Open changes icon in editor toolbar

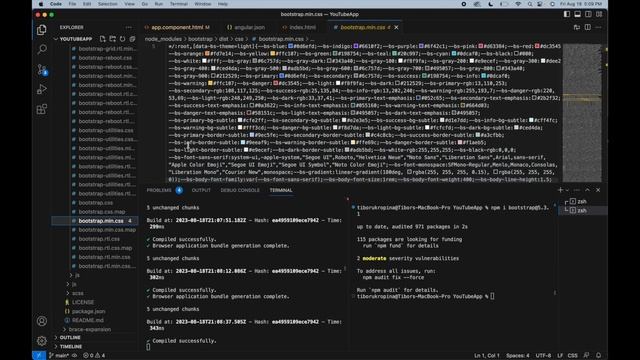pos(577,27)
